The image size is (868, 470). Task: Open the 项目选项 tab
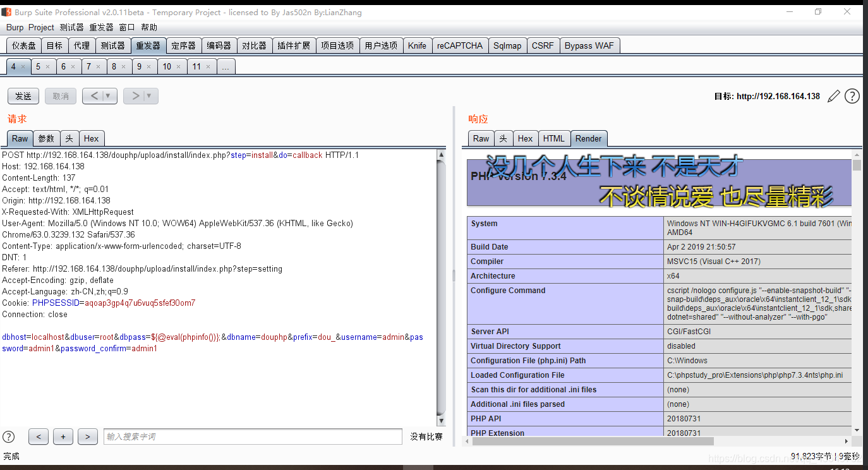point(337,45)
